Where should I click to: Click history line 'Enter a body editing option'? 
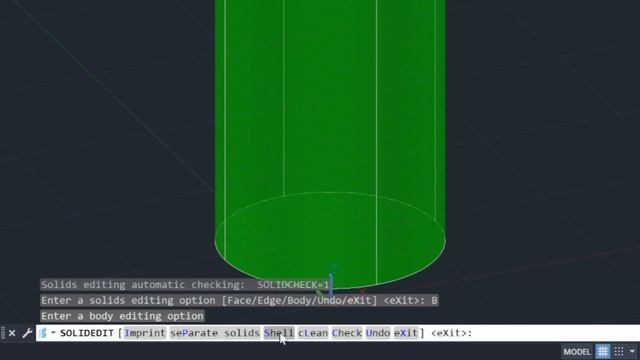[x=122, y=316]
